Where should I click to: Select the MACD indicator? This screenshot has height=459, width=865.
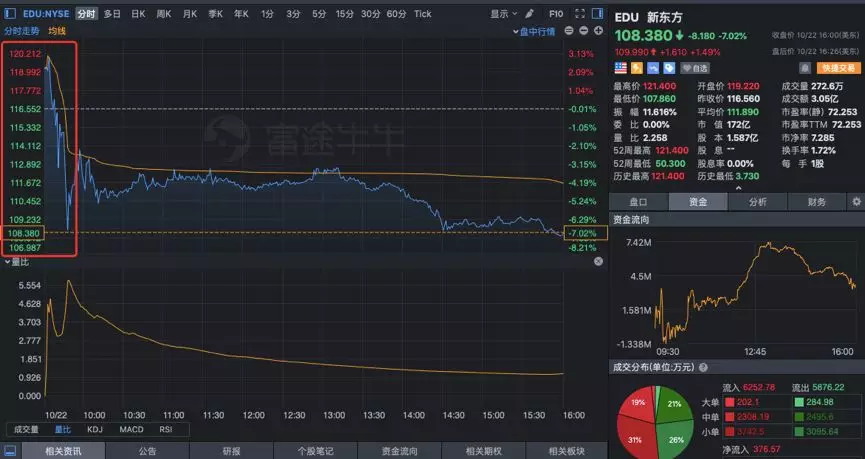[x=131, y=429]
